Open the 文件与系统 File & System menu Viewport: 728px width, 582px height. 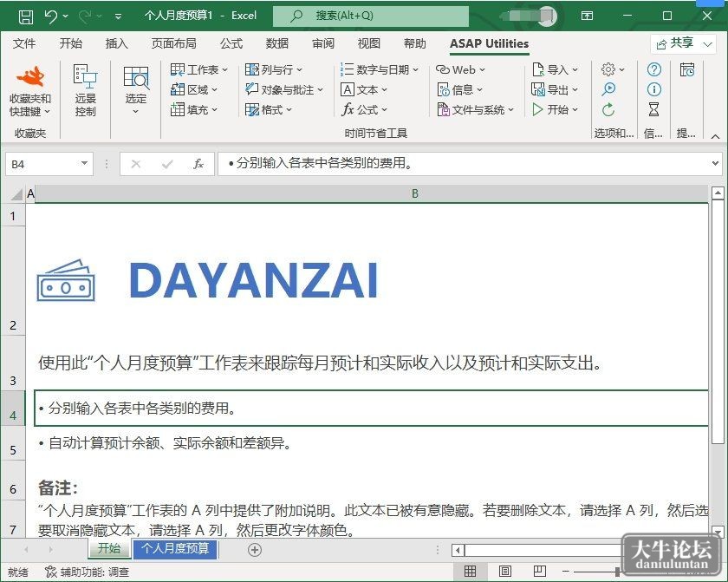click(476, 109)
